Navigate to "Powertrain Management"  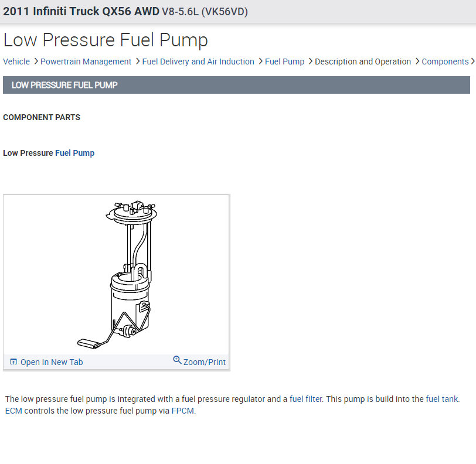[x=86, y=62]
